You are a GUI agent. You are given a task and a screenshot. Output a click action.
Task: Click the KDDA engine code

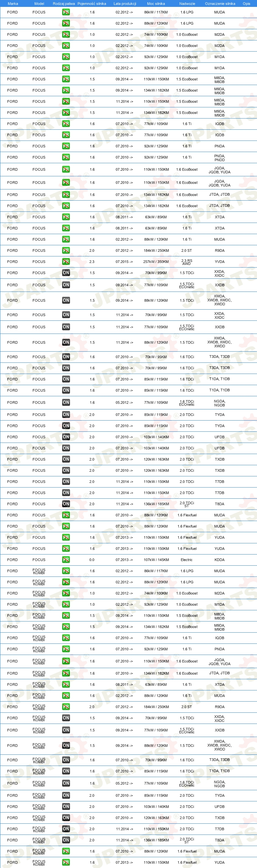tap(220, 560)
